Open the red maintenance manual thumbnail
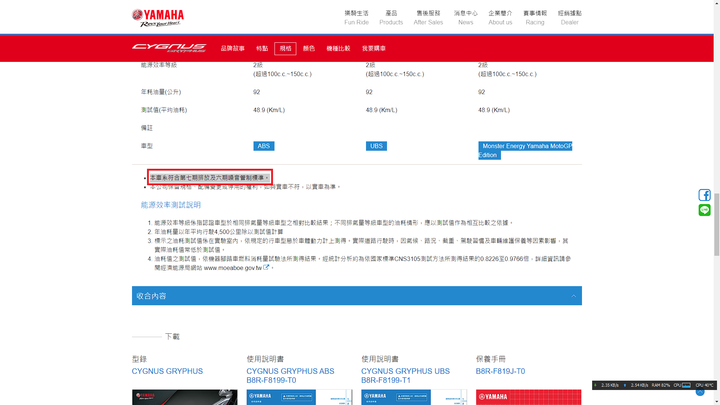The image size is (720, 405). click(529, 397)
